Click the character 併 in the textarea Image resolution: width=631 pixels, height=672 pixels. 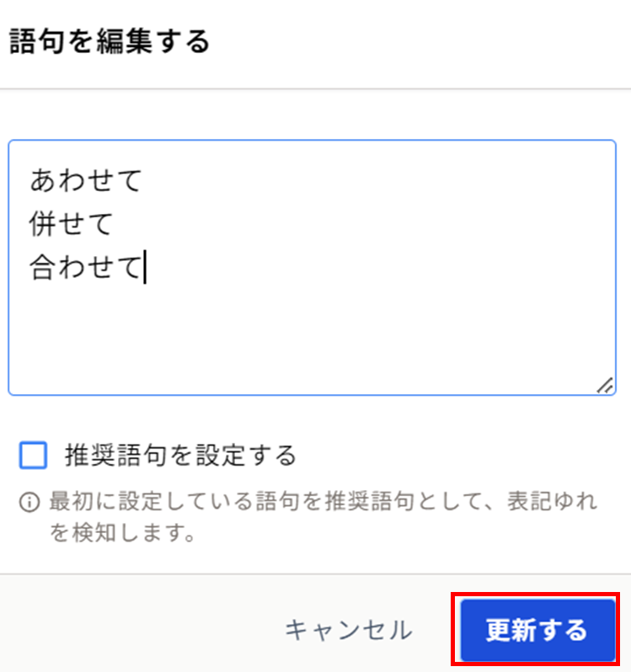tap(42, 224)
